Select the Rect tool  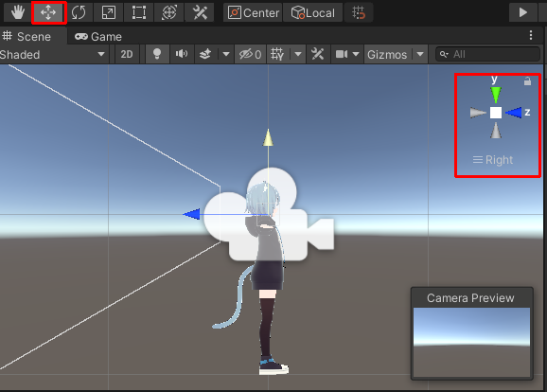click(139, 12)
